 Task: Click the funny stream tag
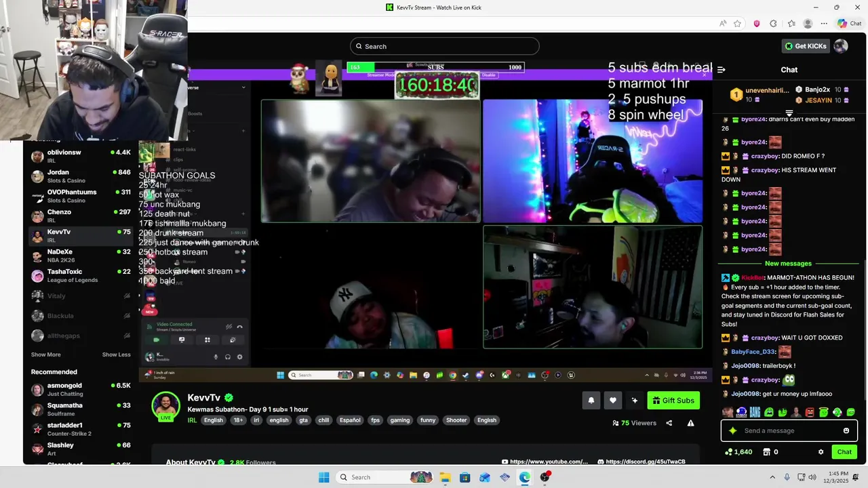click(x=428, y=420)
